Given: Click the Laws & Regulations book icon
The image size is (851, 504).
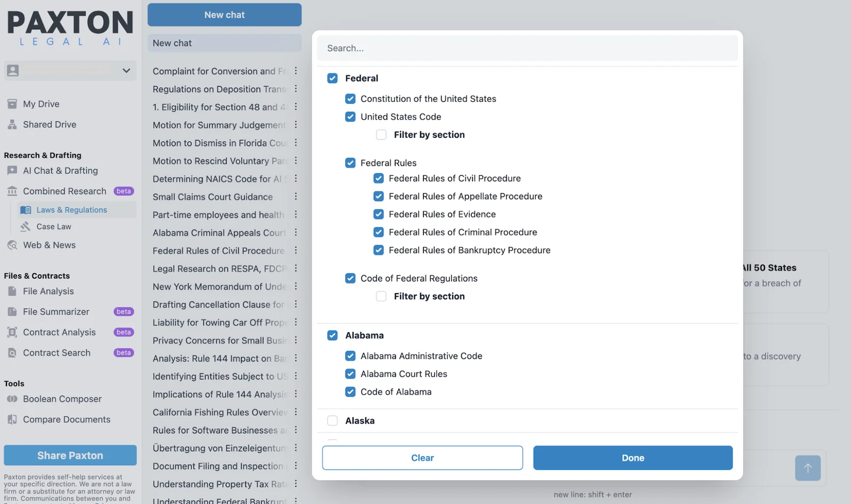Looking at the screenshot, I should pyautogui.click(x=26, y=210).
